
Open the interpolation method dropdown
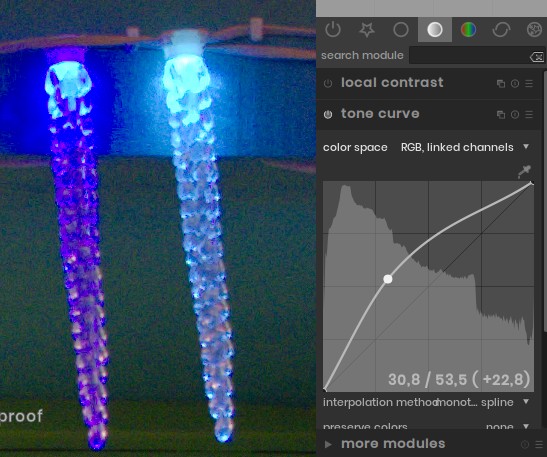coord(426,402)
